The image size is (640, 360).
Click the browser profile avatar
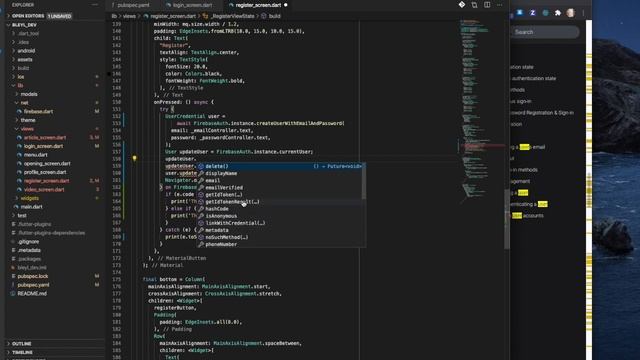pos(570,13)
